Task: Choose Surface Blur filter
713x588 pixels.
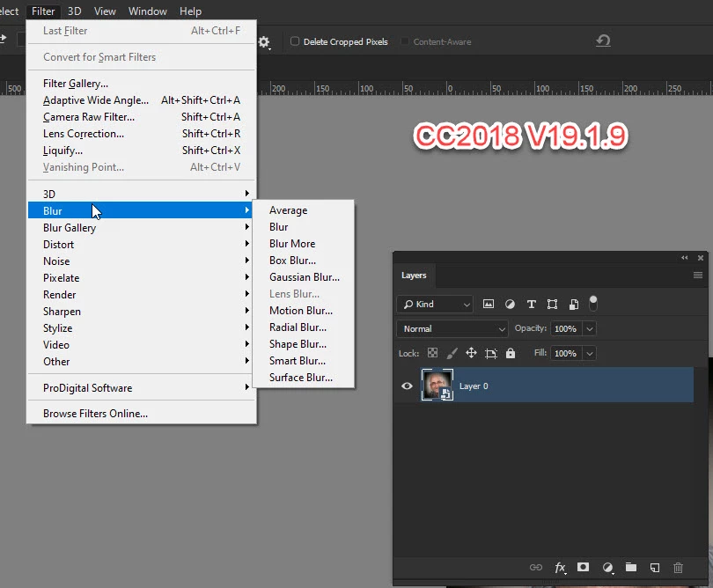Action: (304, 377)
